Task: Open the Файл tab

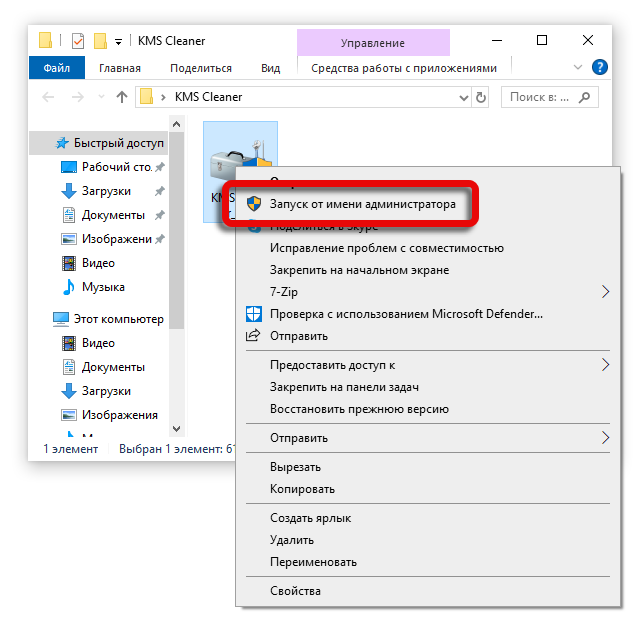Action: [57, 68]
